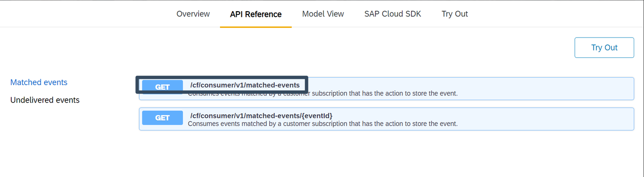The height and width of the screenshot is (177, 644).
Task: Select the API Reference tab
Action: tap(256, 14)
